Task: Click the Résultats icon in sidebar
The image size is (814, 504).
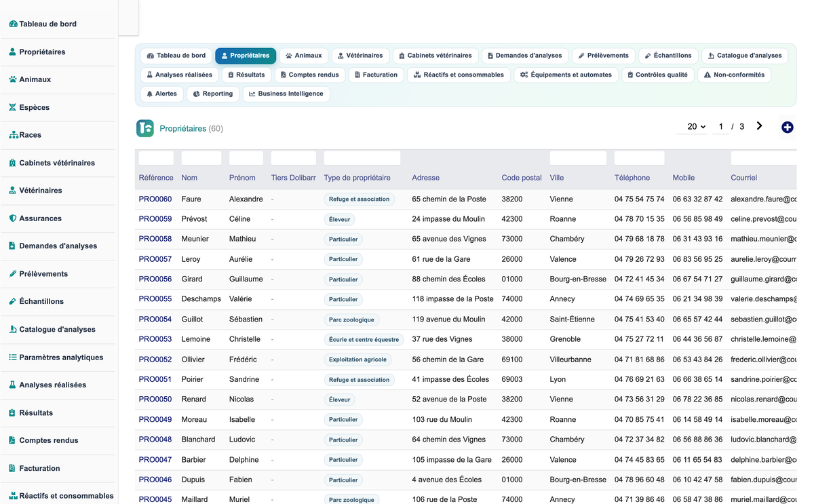Action: 13,412
